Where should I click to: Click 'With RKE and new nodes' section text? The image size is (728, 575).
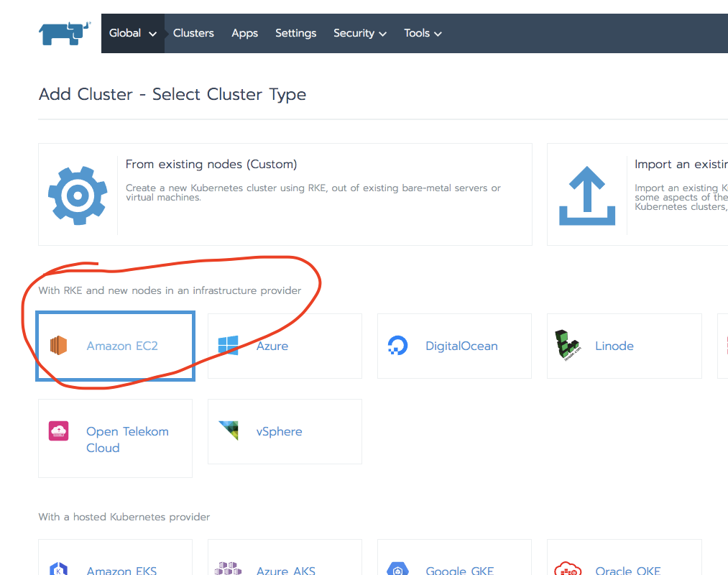click(170, 291)
